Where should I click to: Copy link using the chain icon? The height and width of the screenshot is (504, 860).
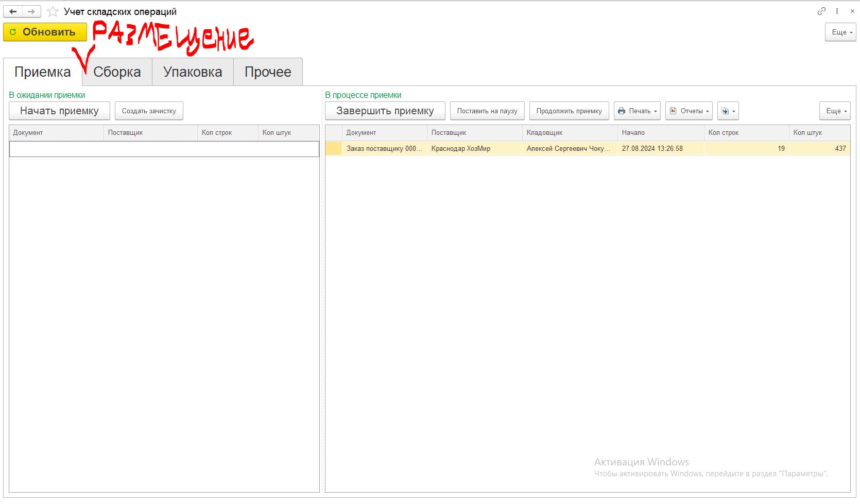coord(821,11)
